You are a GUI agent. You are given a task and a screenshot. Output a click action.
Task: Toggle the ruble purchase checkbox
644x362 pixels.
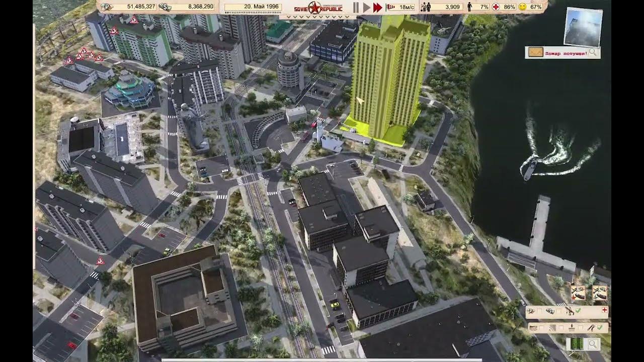click(539, 311)
